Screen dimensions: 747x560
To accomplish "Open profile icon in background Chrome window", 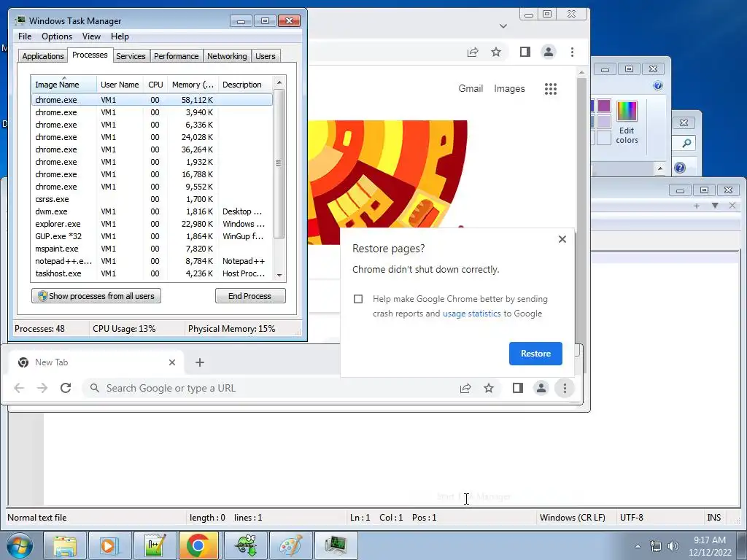I will click(549, 52).
